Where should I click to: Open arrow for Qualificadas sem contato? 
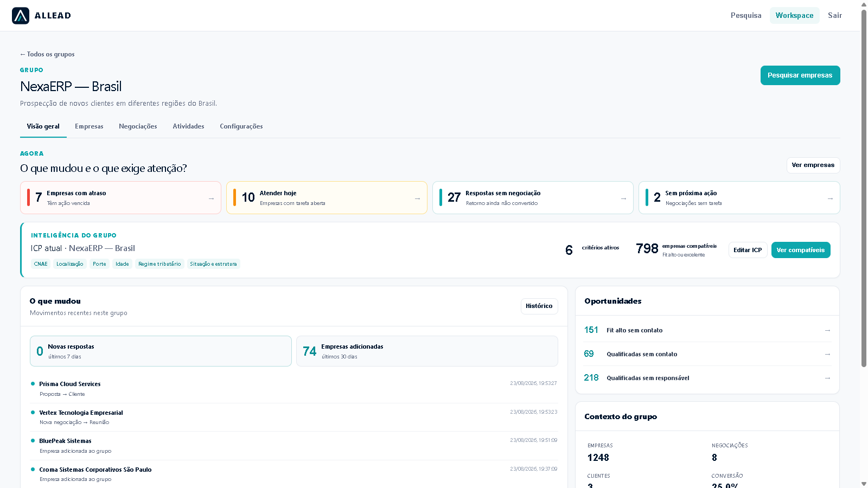827,354
